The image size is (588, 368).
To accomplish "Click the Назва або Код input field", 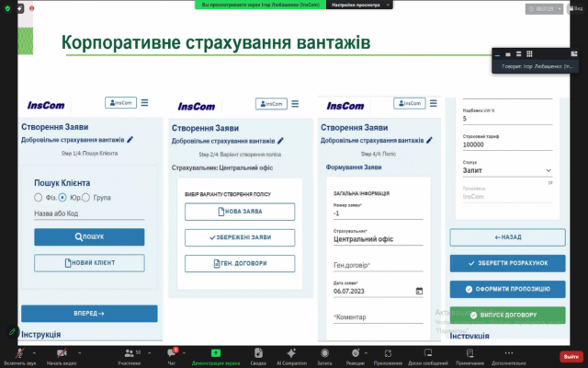I will coord(89,213).
